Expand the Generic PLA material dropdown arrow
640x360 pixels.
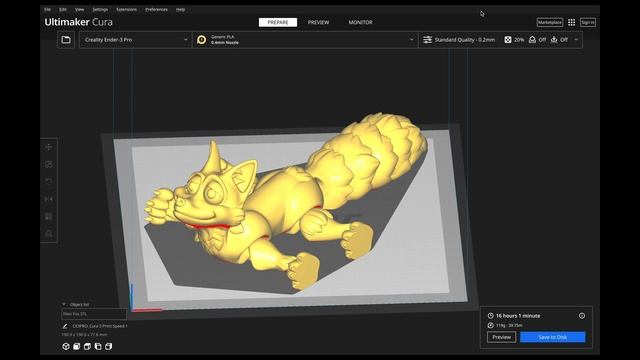(x=411, y=40)
